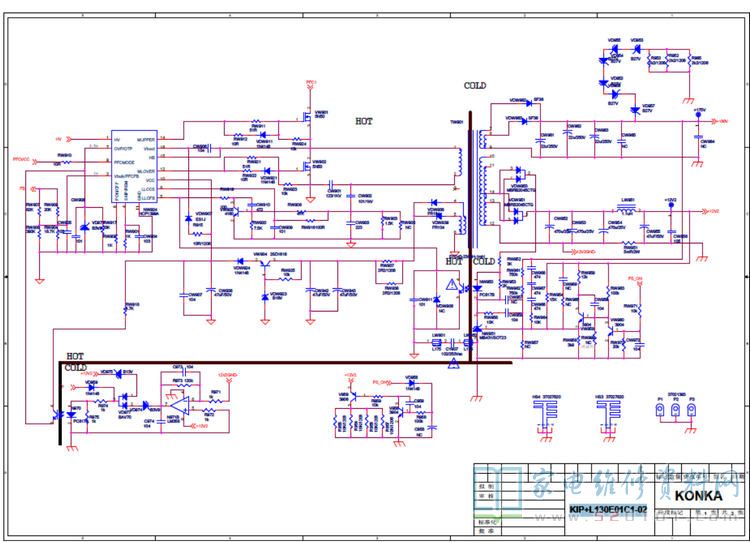Click the warning triangle on the horizontal isolation bar
750x542 pixels.
pos(453,364)
